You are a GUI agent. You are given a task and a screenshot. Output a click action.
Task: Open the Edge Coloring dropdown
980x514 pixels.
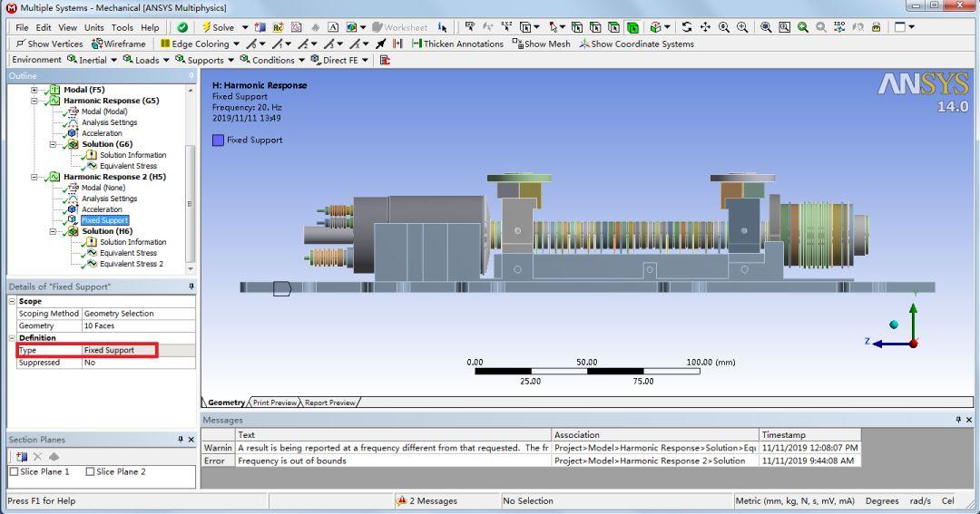point(236,44)
